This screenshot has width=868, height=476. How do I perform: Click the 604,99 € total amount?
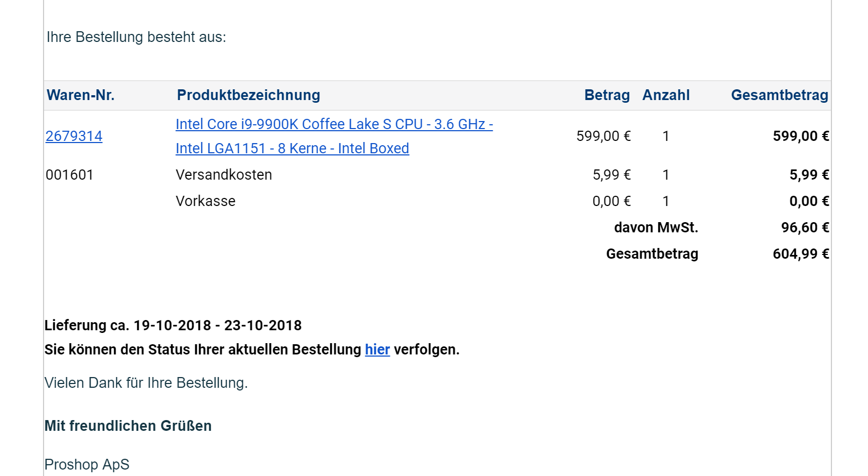pos(801,254)
